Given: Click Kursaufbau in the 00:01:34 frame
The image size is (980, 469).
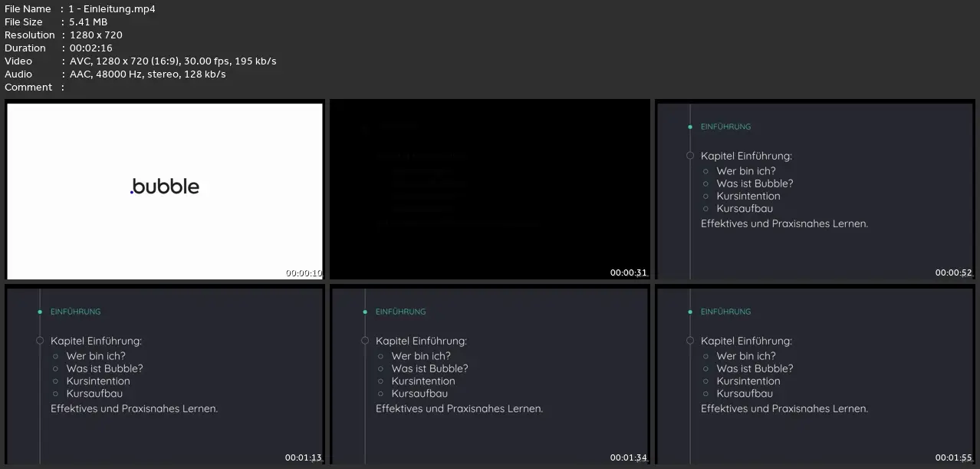Looking at the screenshot, I should pos(419,394).
